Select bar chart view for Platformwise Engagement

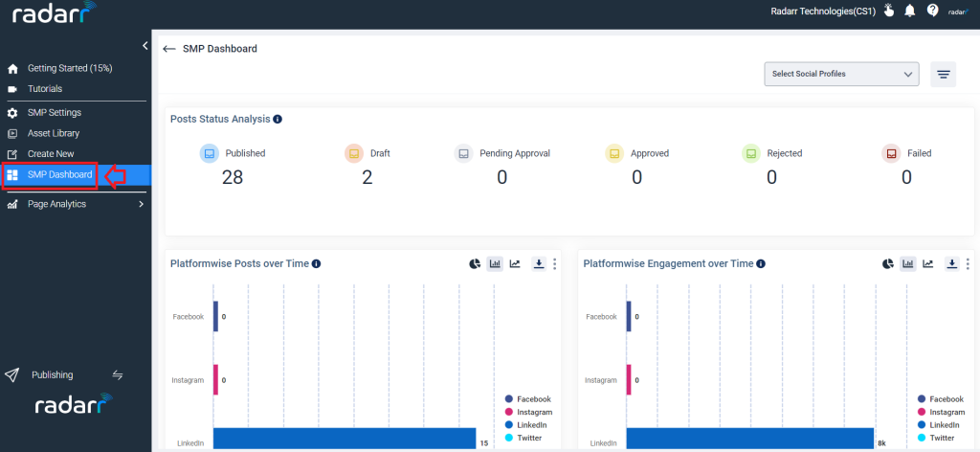(x=907, y=263)
